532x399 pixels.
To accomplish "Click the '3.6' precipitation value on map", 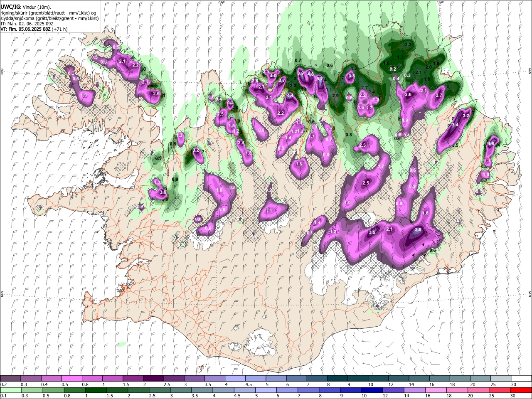I will (x=163, y=192).
